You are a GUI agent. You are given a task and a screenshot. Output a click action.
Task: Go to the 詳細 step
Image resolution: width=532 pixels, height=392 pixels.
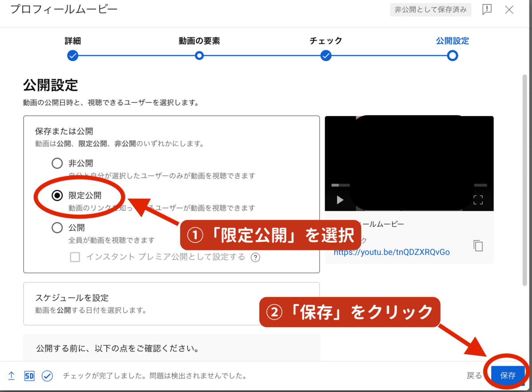pos(73,56)
